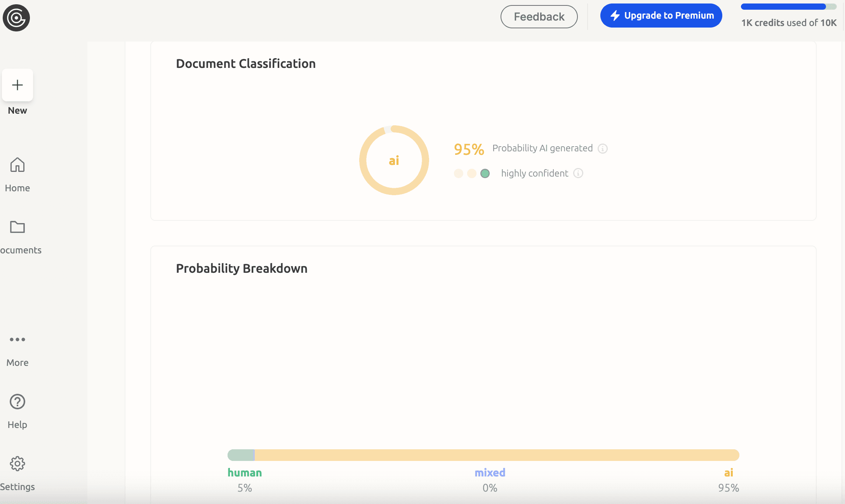Click the green confidence dot indicator
Screen dimensions: 845x504
485,173
